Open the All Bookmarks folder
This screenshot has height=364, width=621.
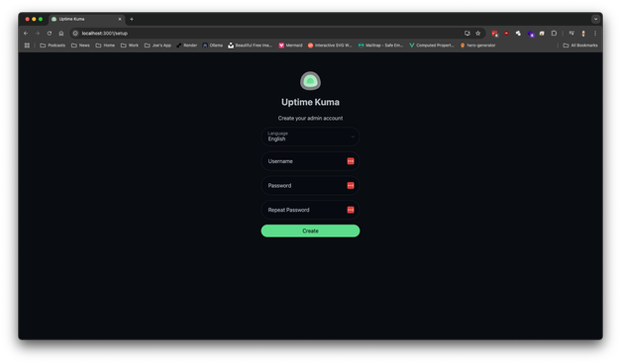point(580,45)
